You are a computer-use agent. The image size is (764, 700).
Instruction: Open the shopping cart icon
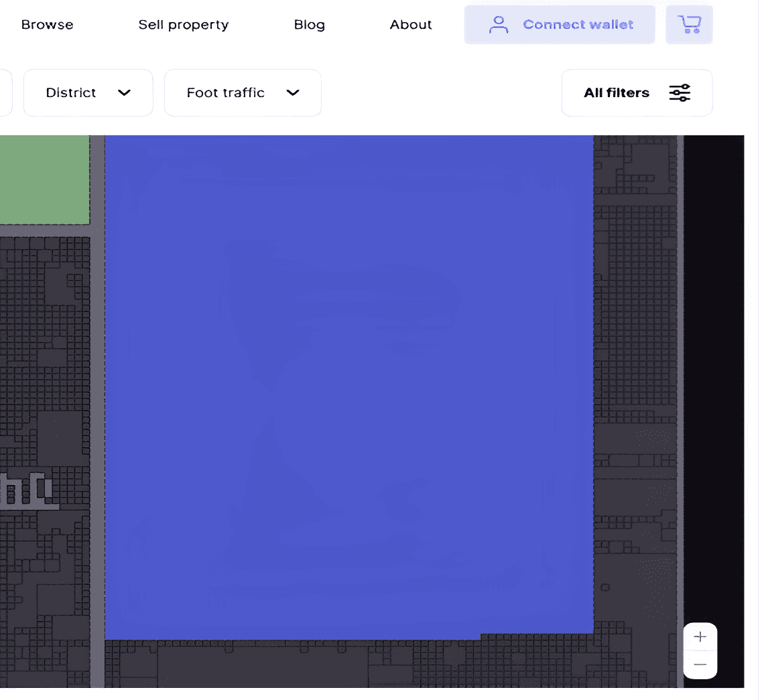click(689, 25)
